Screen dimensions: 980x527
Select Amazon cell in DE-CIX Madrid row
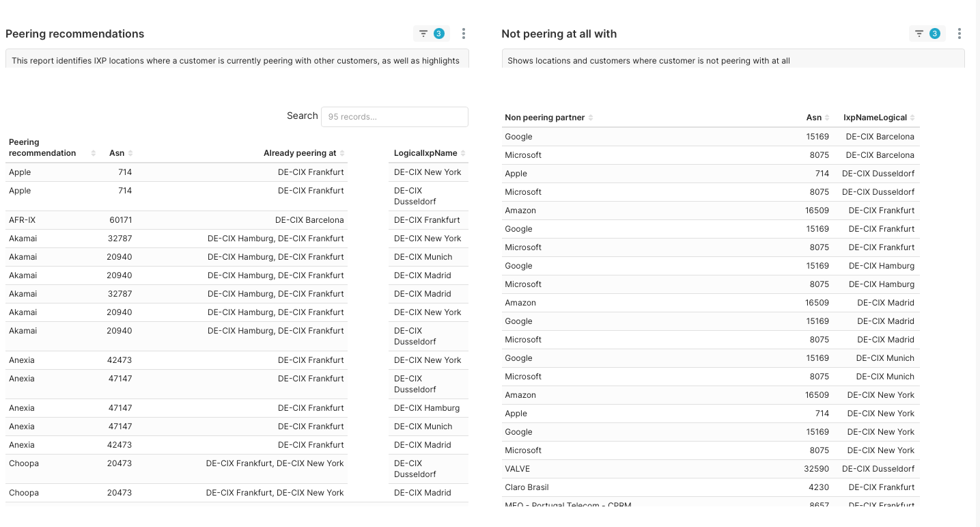(520, 303)
